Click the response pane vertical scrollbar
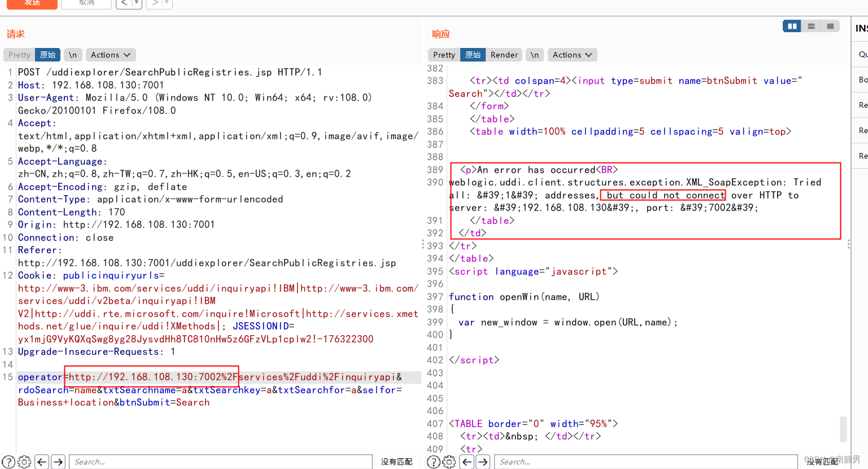This screenshot has width=868, height=469. (843, 428)
